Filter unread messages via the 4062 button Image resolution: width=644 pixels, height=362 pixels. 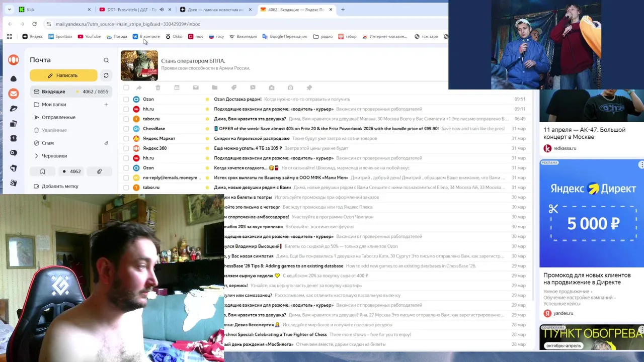point(71,171)
